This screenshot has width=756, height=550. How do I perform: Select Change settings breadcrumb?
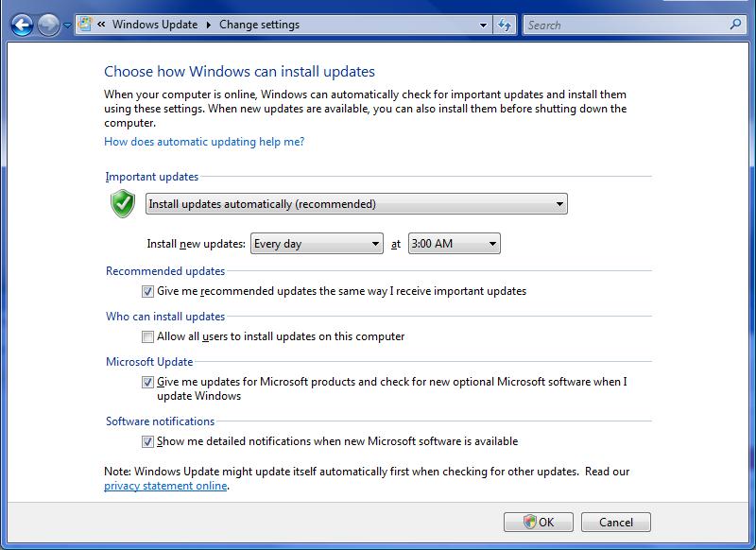coord(259,25)
